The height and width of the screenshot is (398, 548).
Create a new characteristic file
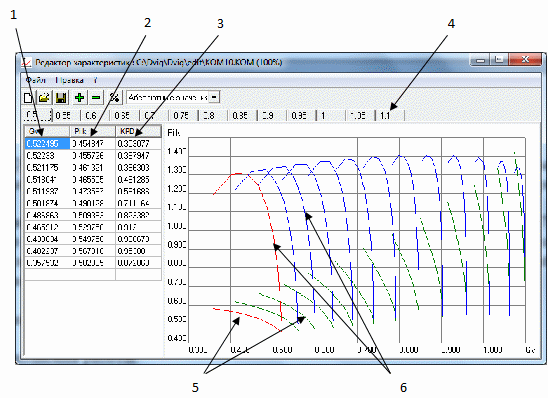click(28, 97)
